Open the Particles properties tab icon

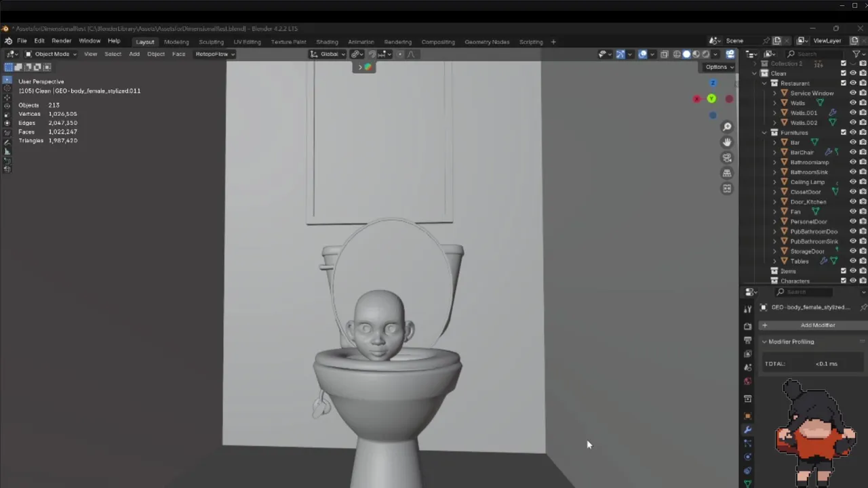(x=747, y=443)
